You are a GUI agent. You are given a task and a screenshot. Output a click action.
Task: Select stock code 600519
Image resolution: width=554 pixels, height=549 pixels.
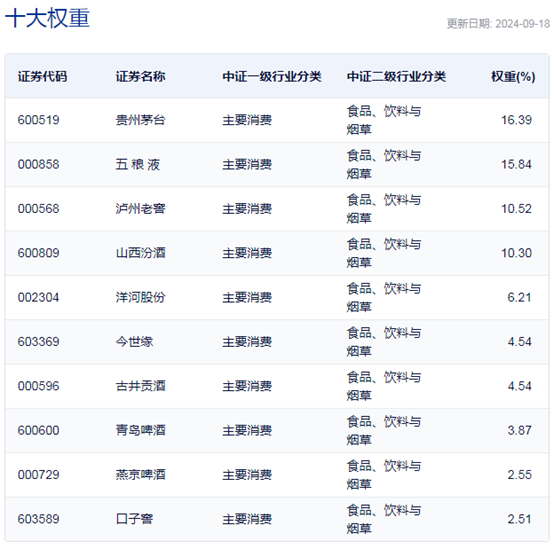(x=39, y=120)
